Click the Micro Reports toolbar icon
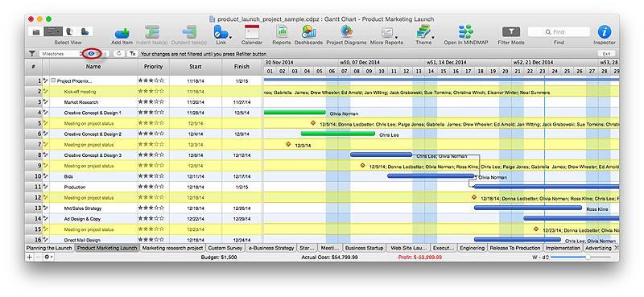 386,32
